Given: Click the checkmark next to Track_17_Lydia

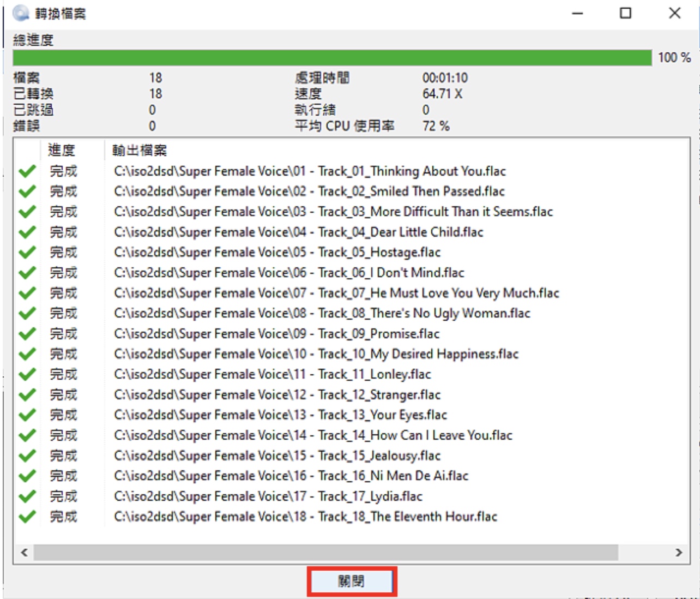Looking at the screenshot, I should pos(27,496).
